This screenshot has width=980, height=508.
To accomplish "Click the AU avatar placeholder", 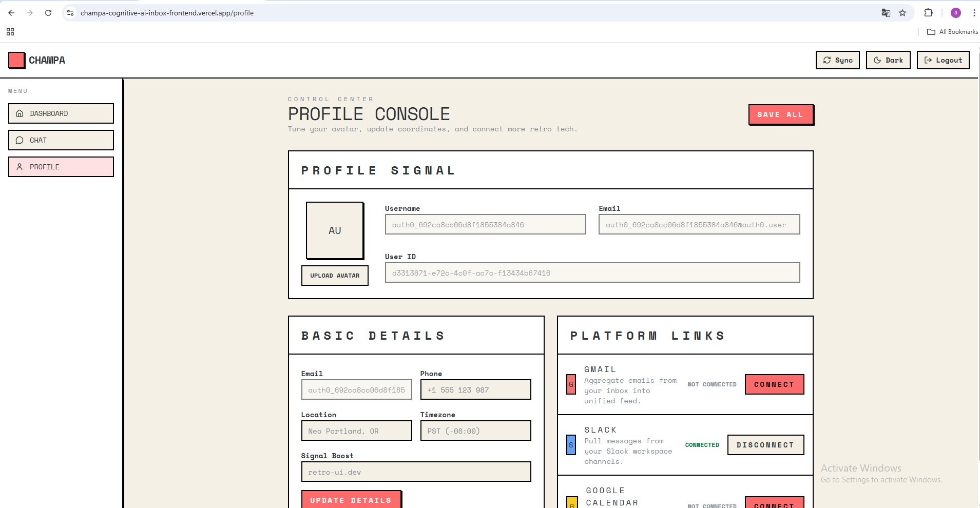I will (x=335, y=230).
